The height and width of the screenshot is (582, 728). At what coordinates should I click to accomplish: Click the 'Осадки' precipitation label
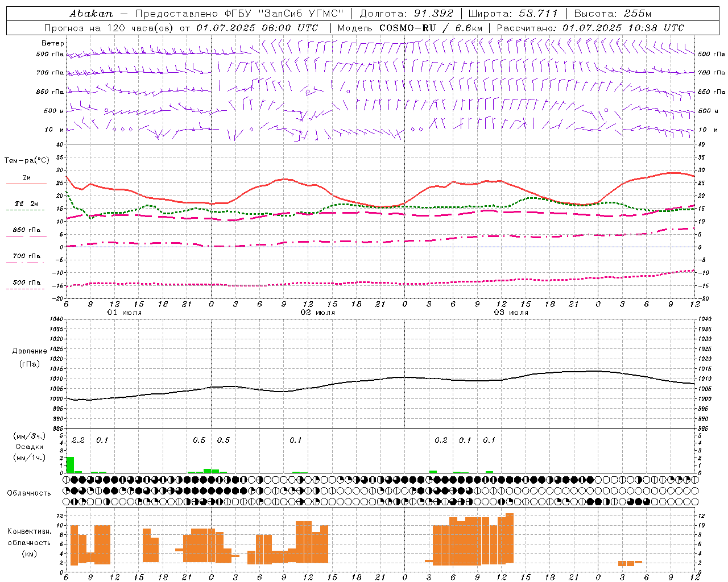click(x=30, y=447)
